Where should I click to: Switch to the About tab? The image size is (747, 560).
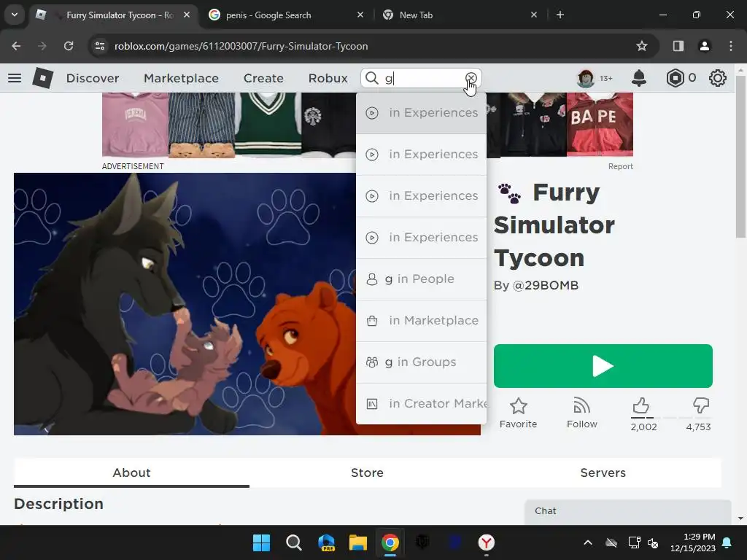pyautogui.click(x=131, y=472)
